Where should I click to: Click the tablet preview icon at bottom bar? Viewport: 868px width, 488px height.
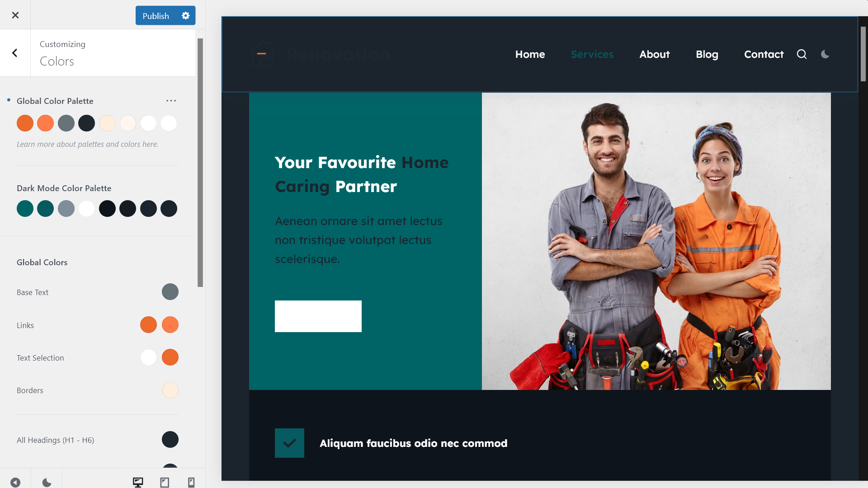[165, 481]
